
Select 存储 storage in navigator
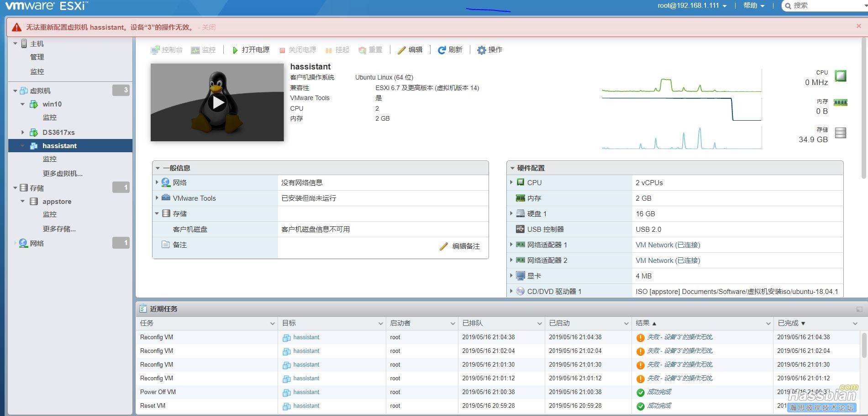37,188
